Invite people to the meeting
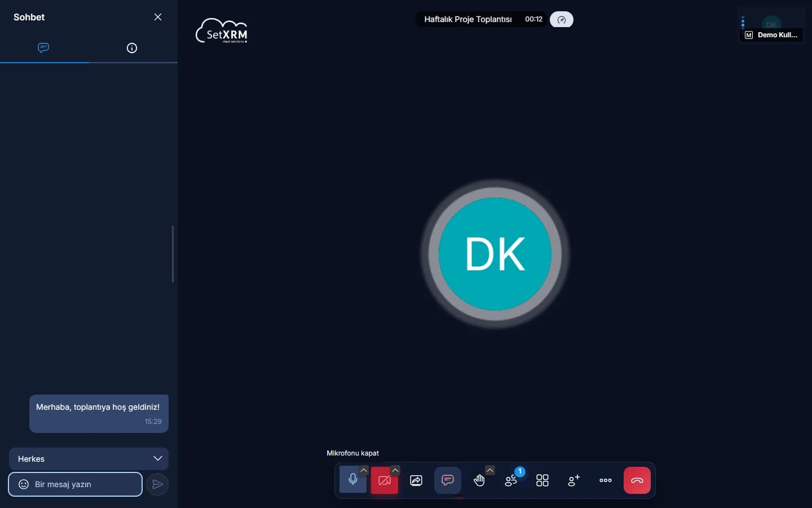This screenshot has width=812, height=508. click(574, 480)
